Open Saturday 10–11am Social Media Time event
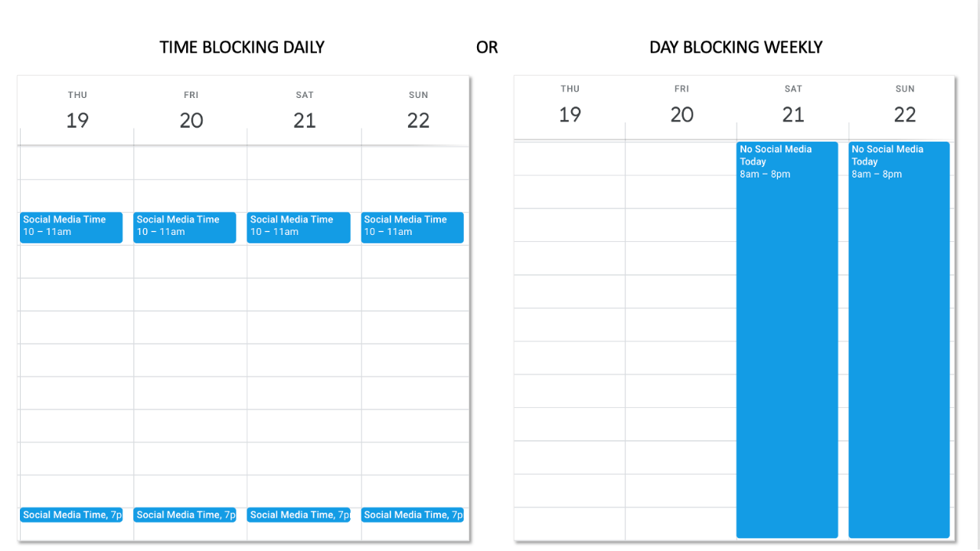The height and width of the screenshot is (551, 980). tap(299, 227)
